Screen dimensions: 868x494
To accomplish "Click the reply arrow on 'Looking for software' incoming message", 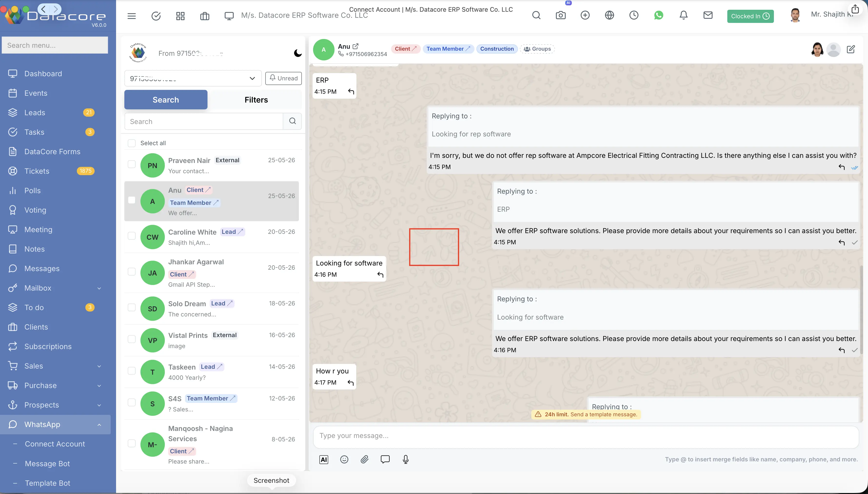I will [x=380, y=275].
